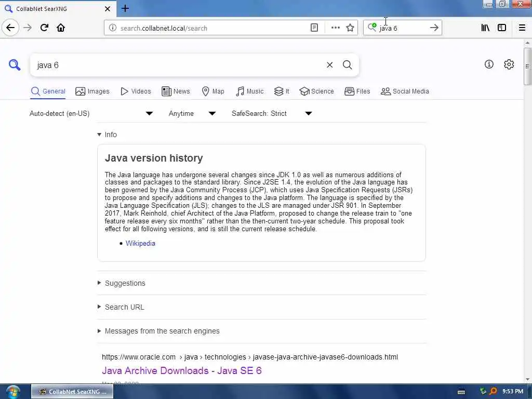Expand Messages from the search engines
532x399 pixels.
pyautogui.click(x=158, y=331)
